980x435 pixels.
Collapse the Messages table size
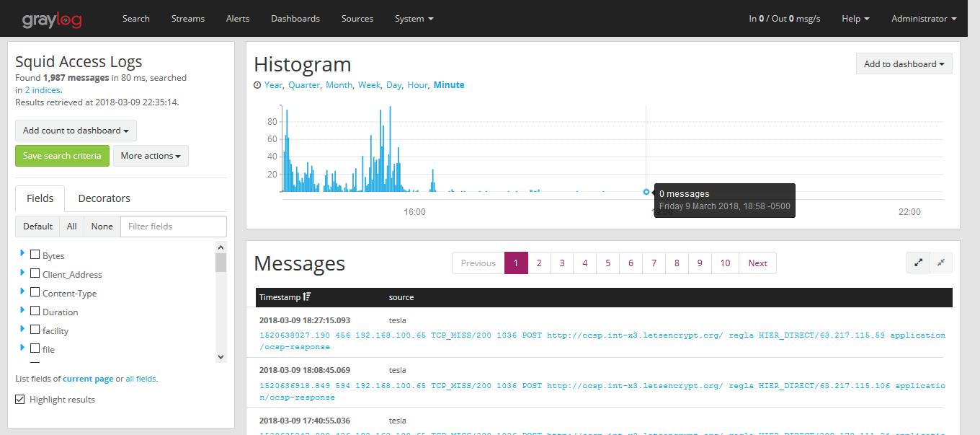click(942, 263)
